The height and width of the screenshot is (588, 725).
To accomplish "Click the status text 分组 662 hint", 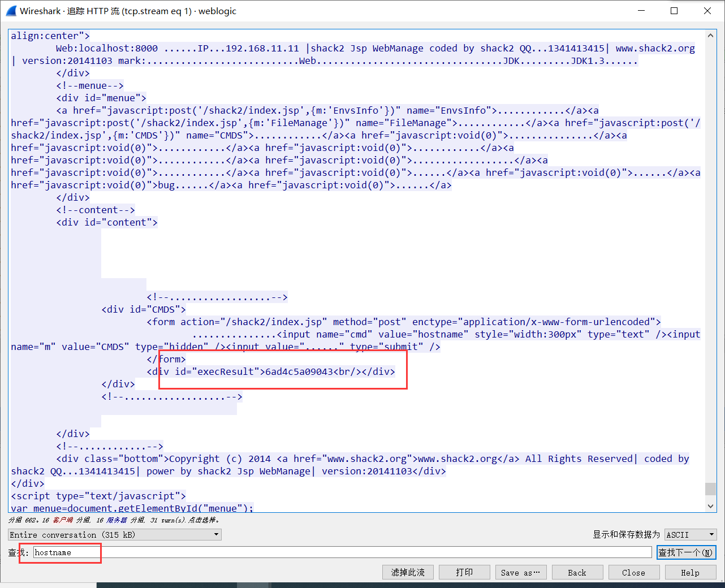I will 114,520.
